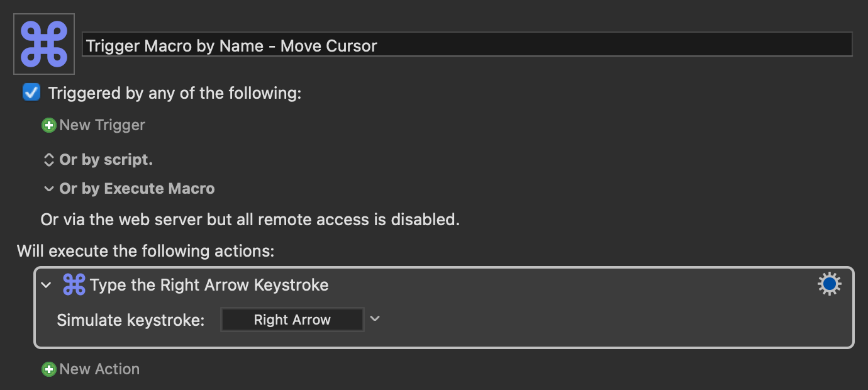Click the Right Arrow keystroke field

coord(292,320)
